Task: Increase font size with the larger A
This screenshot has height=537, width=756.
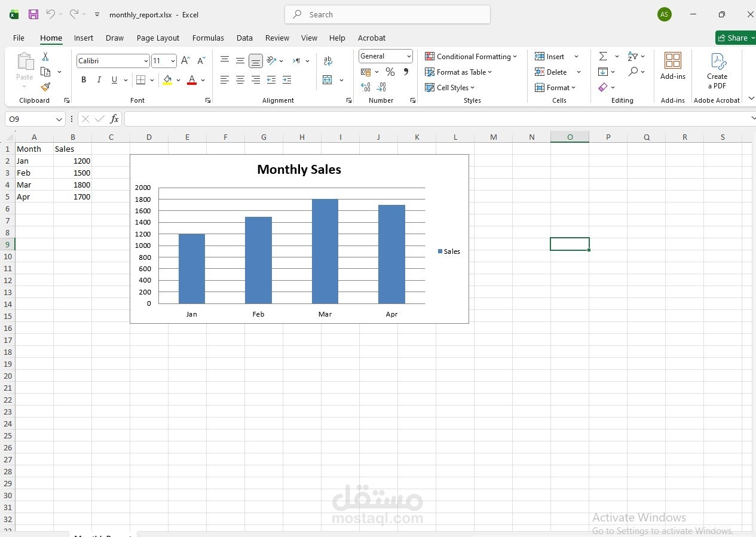Action: pos(185,61)
